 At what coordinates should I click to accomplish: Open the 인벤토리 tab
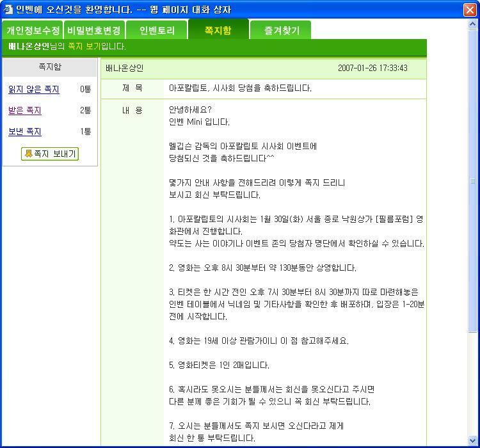click(157, 30)
